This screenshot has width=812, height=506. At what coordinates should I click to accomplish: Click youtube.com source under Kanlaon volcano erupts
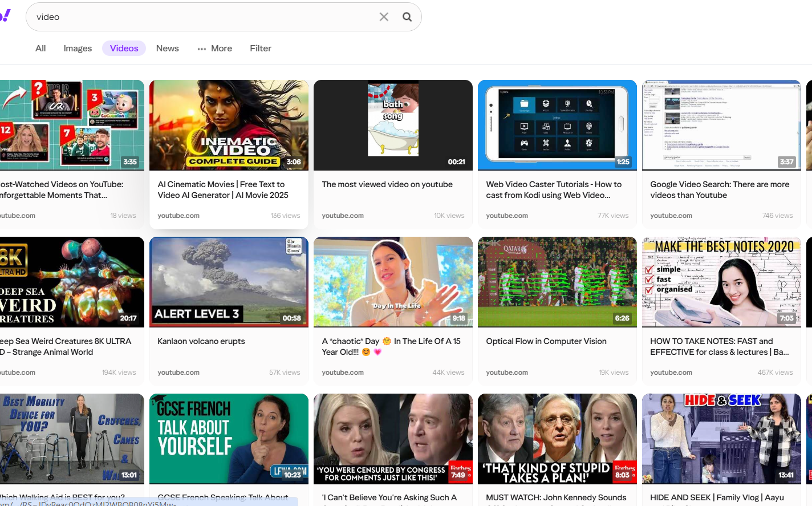coord(178,373)
